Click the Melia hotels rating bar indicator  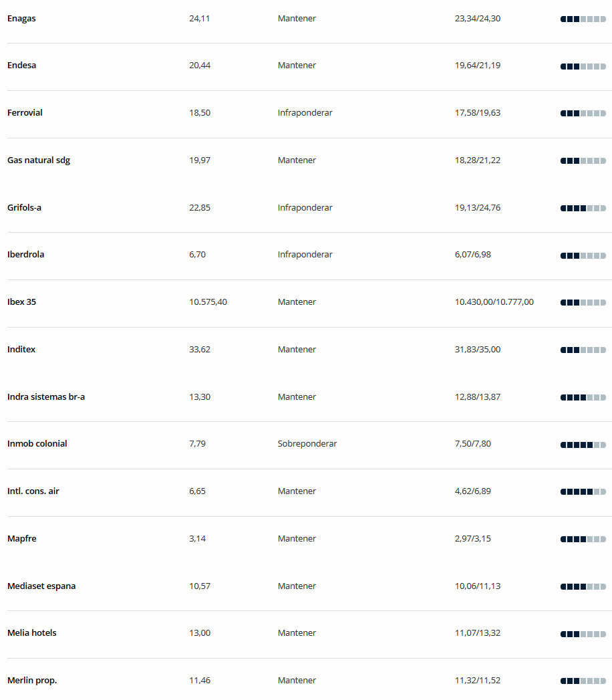[x=583, y=634]
